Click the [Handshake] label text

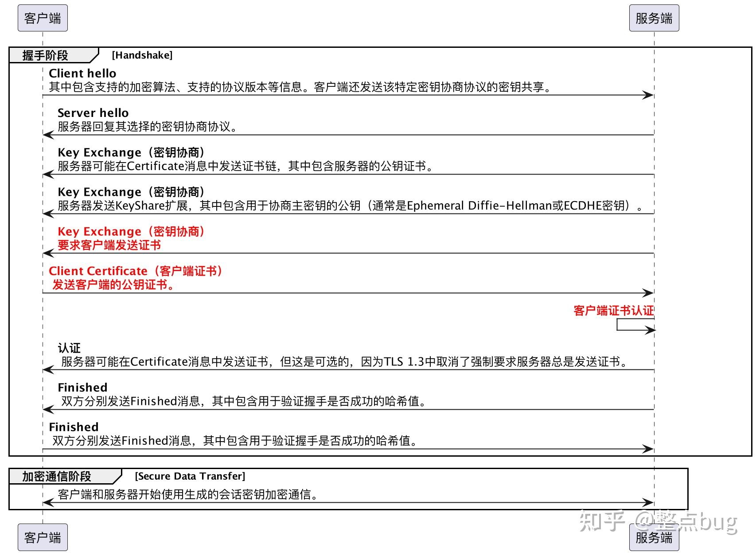pos(143,55)
